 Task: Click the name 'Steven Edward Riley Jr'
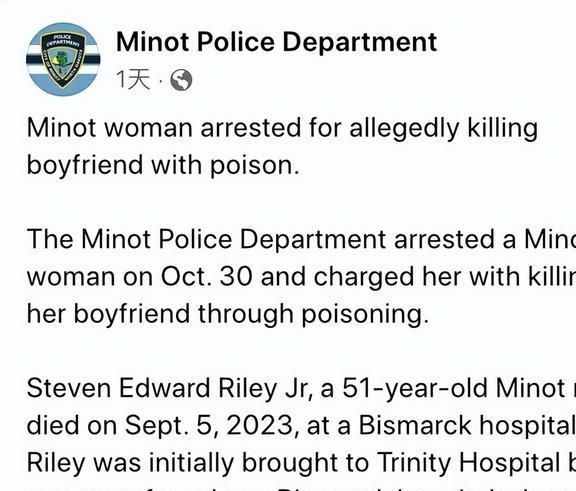point(167,389)
